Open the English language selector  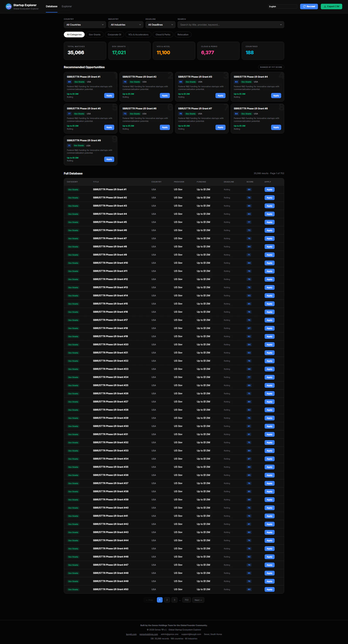point(283,7)
